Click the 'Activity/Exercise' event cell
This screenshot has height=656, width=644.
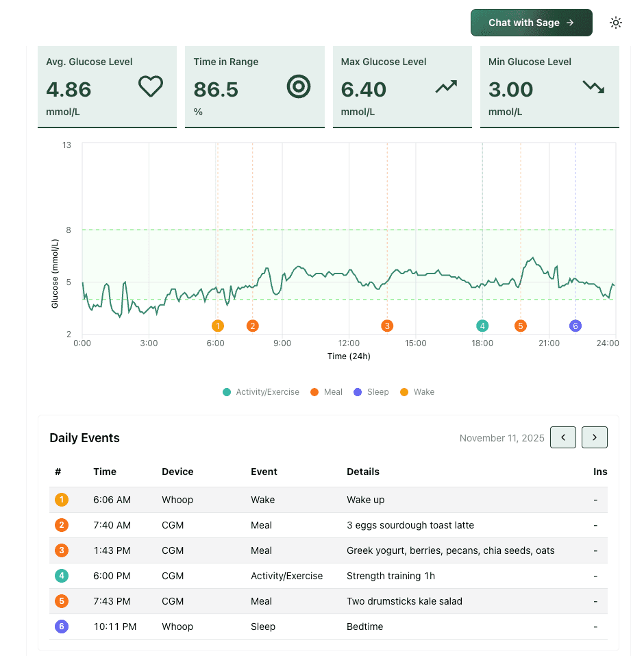tap(286, 576)
